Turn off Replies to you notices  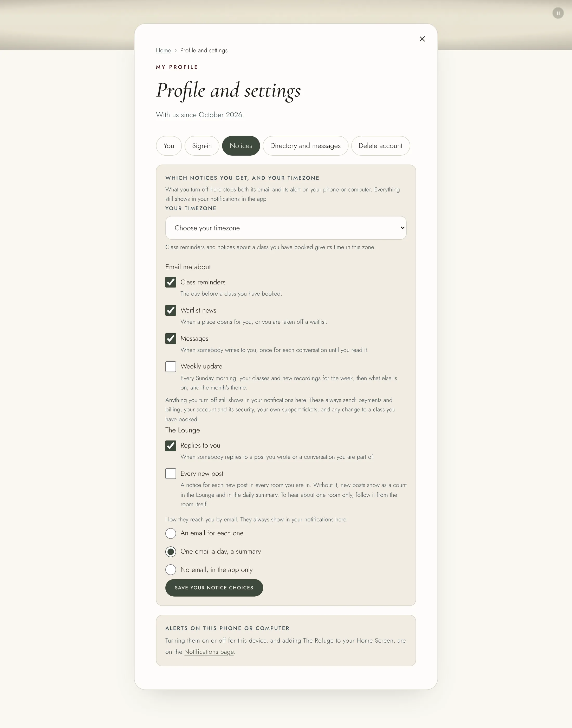171,445
